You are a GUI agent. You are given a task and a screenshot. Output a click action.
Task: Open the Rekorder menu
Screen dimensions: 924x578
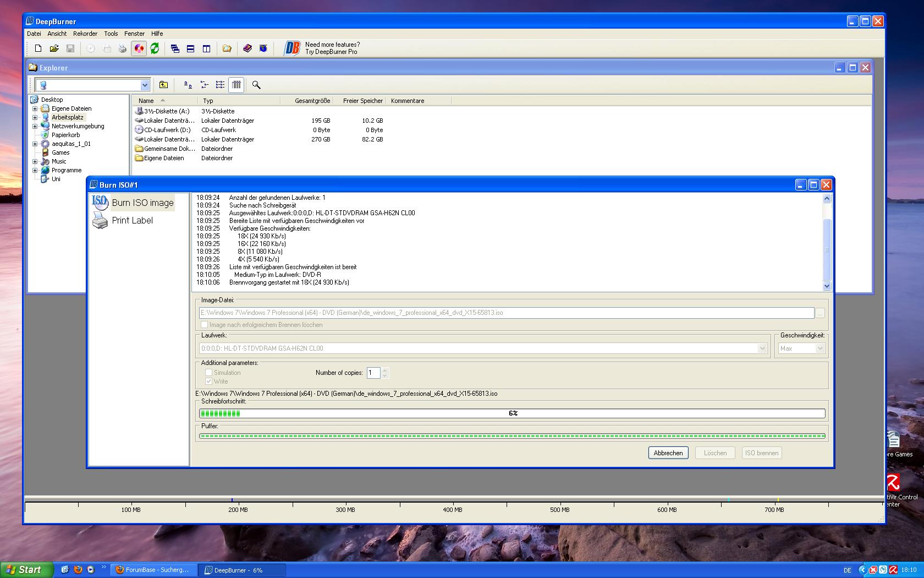(85, 34)
